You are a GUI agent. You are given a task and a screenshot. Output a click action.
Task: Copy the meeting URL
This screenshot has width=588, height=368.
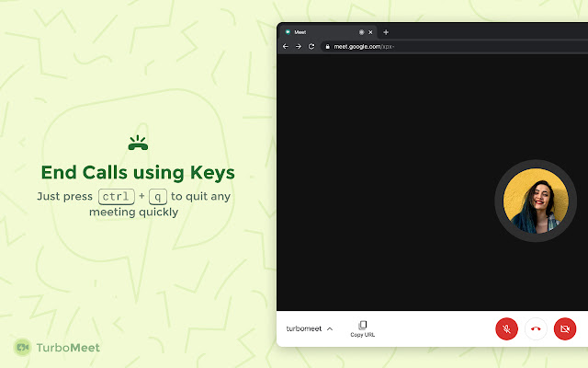click(363, 328)
